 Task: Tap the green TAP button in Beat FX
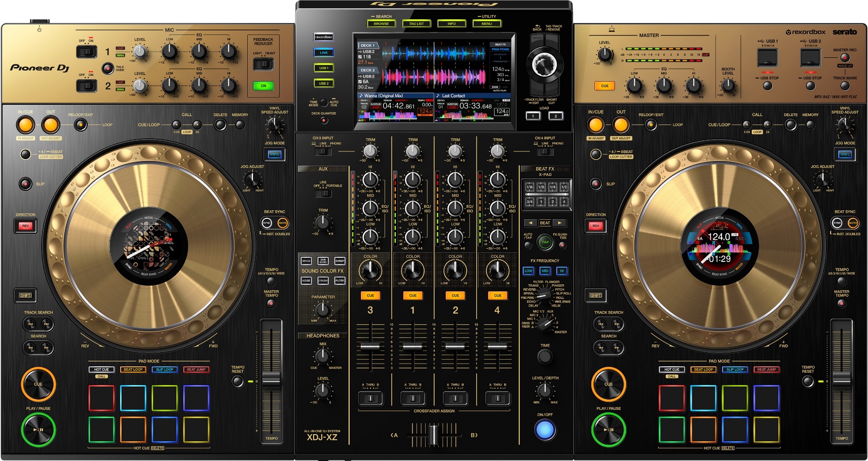pos(545,242)
